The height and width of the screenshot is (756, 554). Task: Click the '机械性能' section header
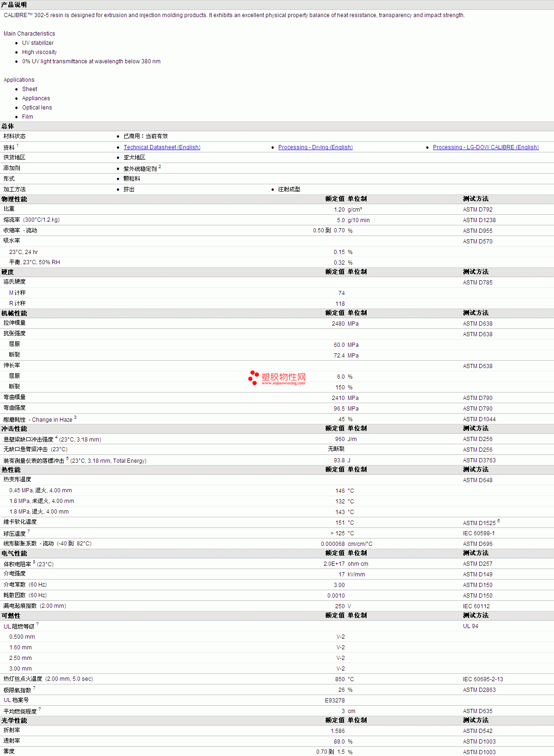14,313
